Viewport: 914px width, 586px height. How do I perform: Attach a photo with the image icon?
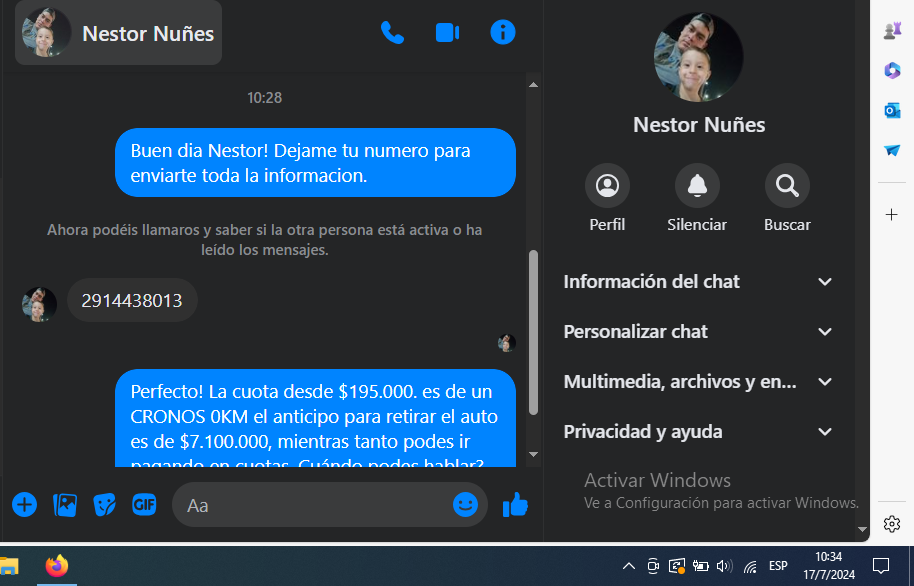(x=65, y=505)
